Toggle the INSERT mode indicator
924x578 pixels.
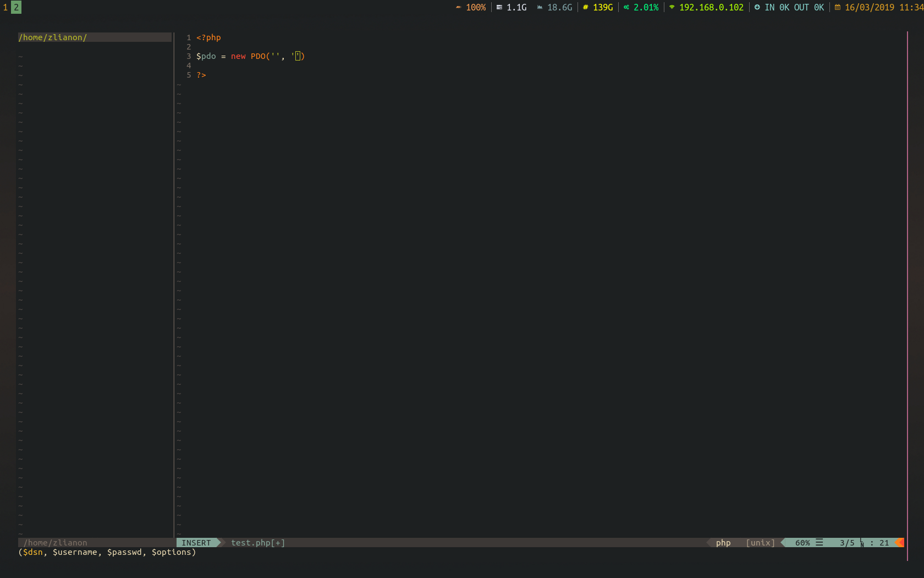click(x=196, y=543)
